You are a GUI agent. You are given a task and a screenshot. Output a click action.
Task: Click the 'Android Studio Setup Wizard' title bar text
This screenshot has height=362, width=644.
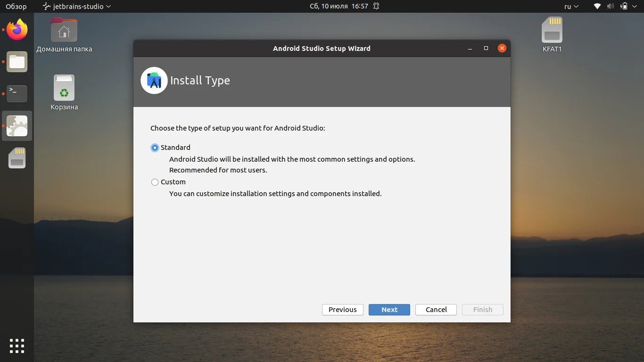coord(322,49)
